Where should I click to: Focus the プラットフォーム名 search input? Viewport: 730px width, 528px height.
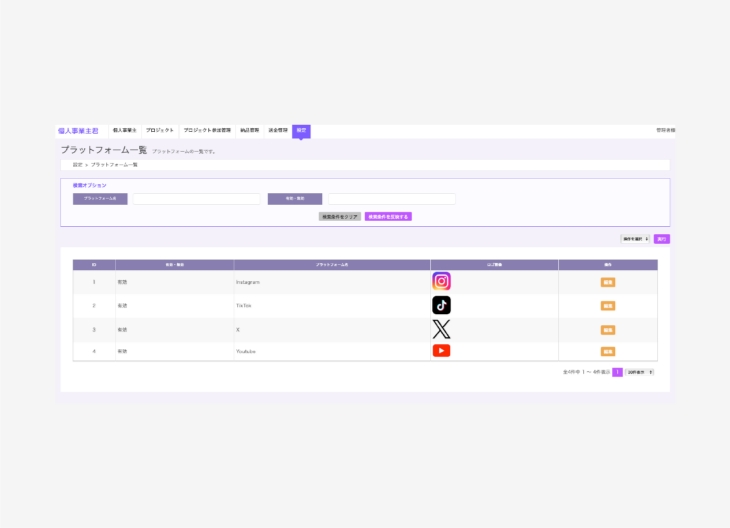(196, 199)
